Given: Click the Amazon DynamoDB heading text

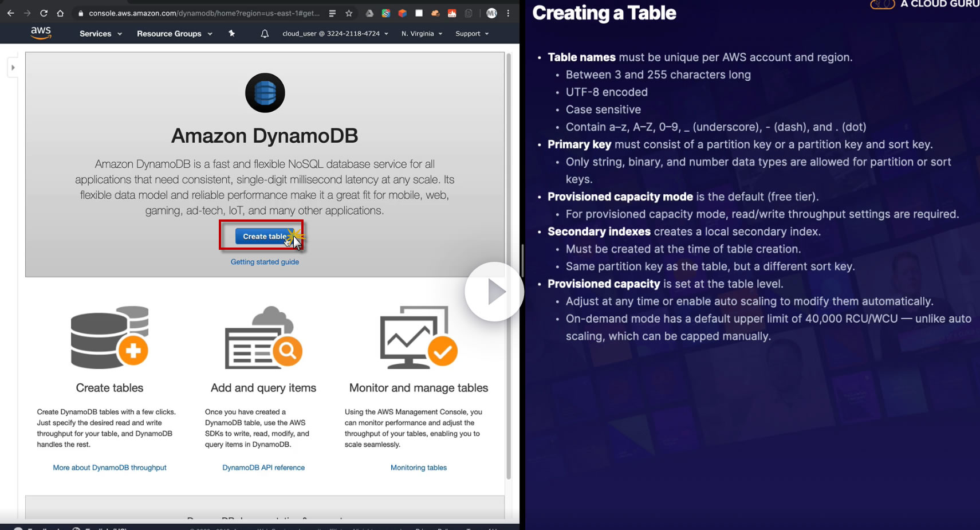Looking at the screenshot, I should [265, 136].
